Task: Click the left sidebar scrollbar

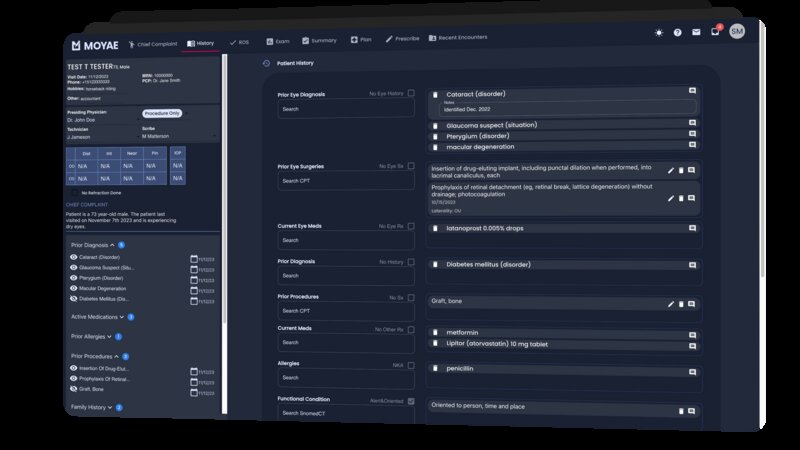Action: coord(224,189)
